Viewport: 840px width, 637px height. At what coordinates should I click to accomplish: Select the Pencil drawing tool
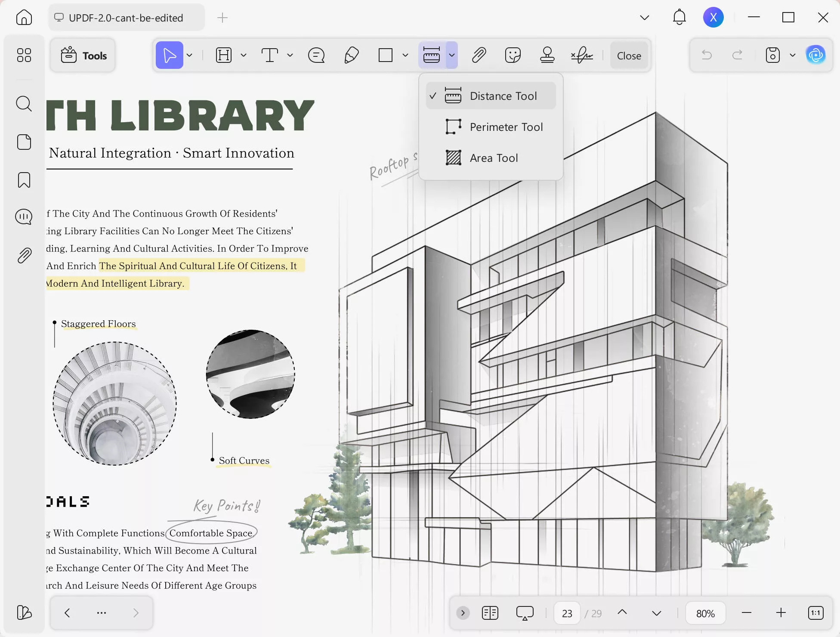352,56
